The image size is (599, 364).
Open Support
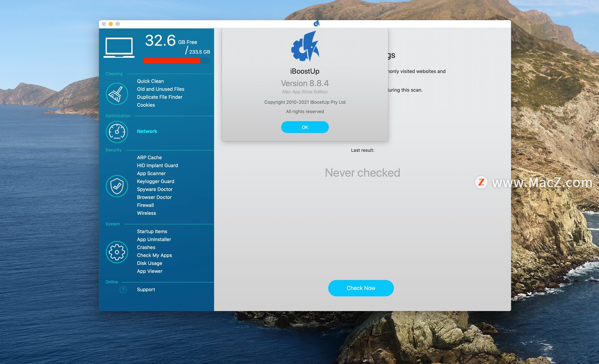(x=146, y=290)
